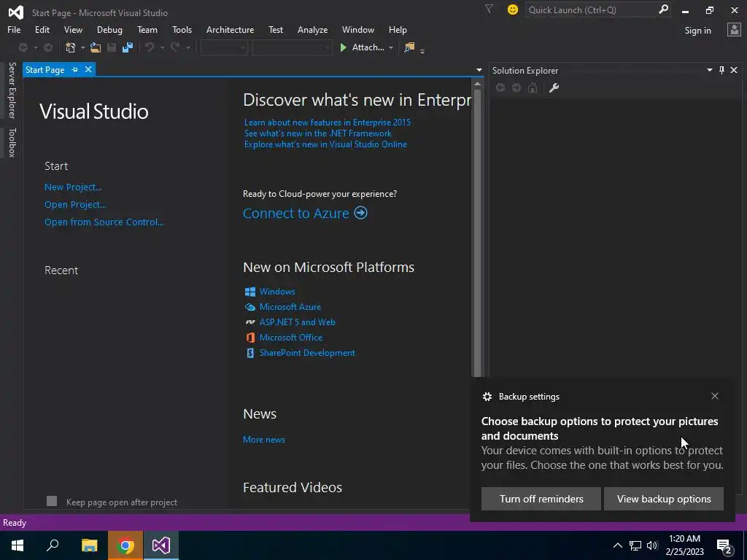Image resolution: width=747 pixels, height=560 pixels.
Task: Open the document tab list dropdown arrow
Action: click(x=479, y=70)
